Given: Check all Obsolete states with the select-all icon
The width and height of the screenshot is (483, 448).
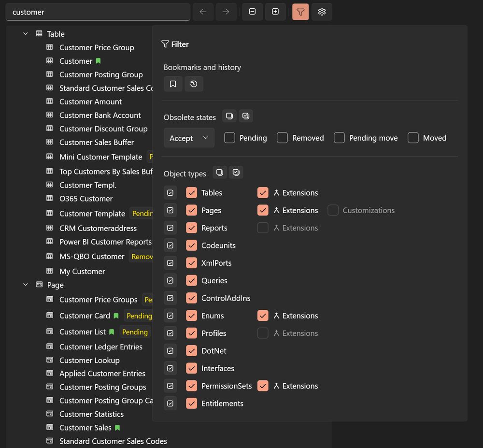Looking at the screenshot, I should coord(245,116).
